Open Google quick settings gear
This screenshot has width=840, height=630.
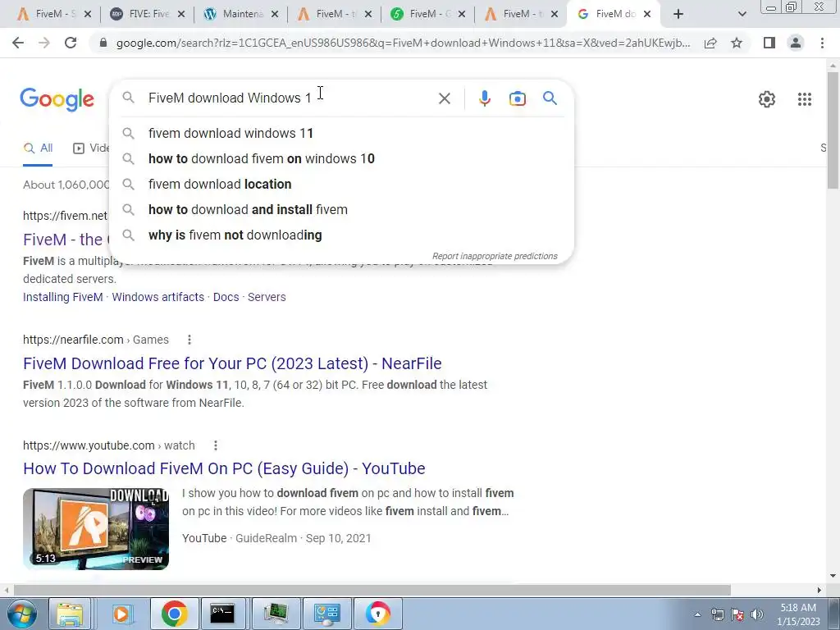click(767, 99)
